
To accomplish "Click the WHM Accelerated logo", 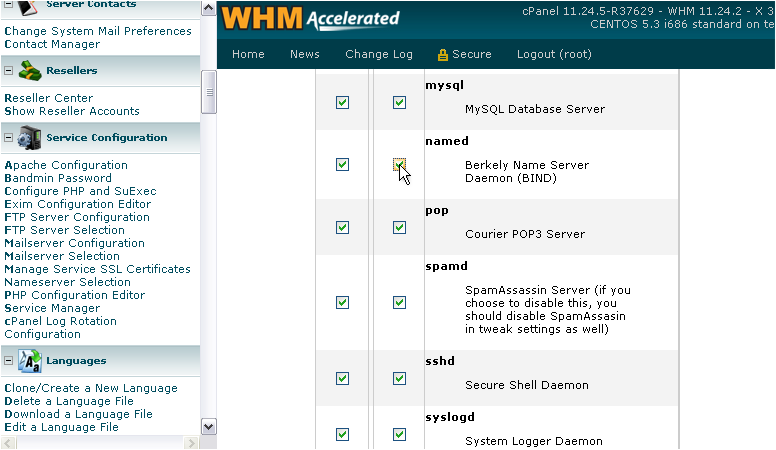I will coord(310,18).
